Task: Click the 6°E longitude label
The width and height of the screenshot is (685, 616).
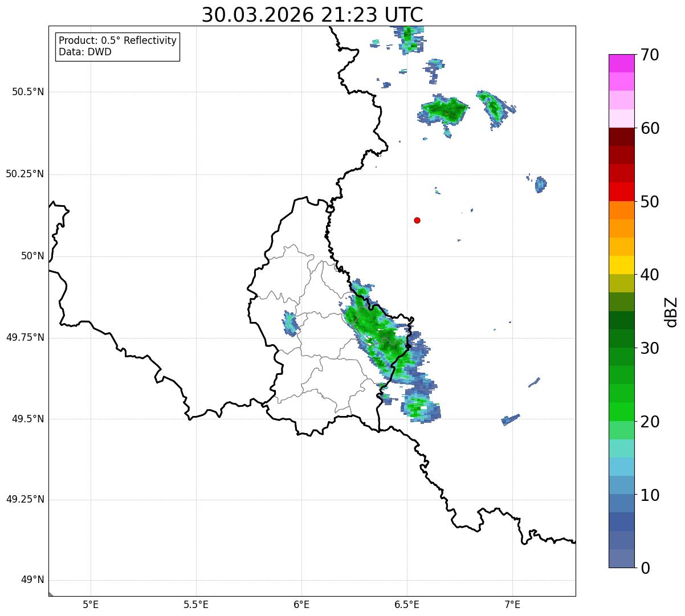Action: point(301,605)
